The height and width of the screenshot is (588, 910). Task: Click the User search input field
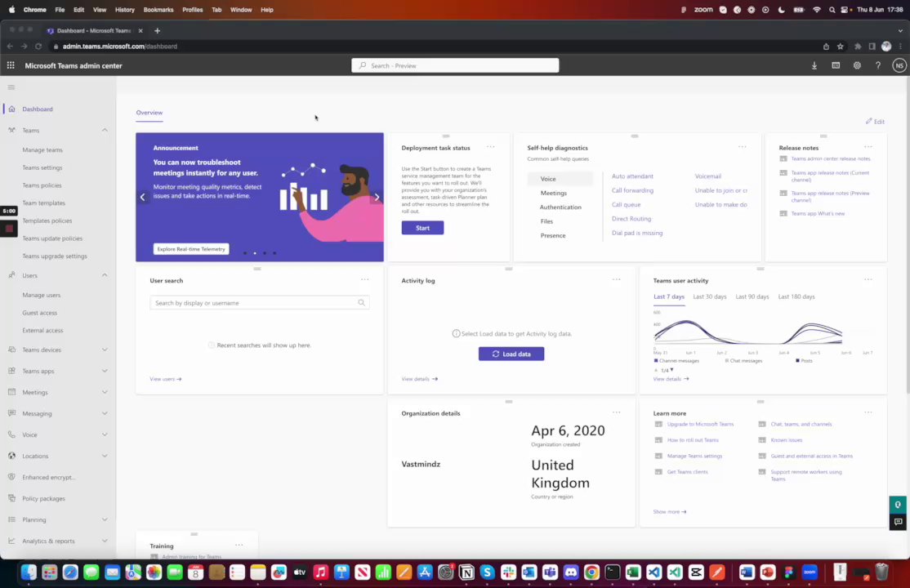pyautogui.click(x=260, y=302)
